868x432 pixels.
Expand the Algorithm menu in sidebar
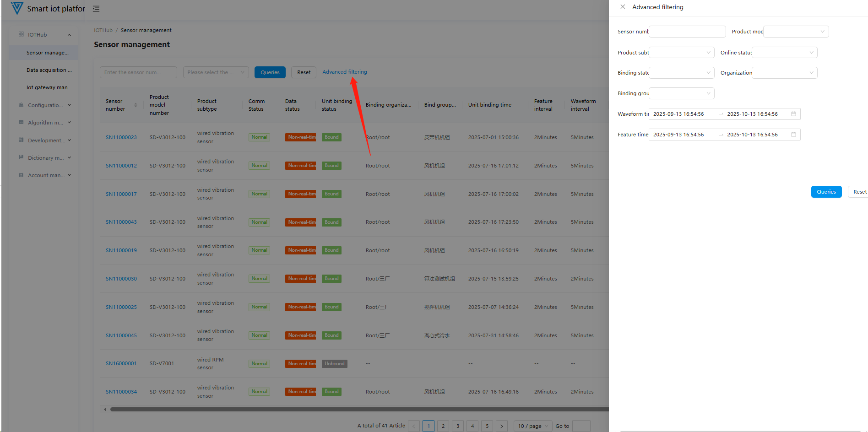tap(45, 123)
